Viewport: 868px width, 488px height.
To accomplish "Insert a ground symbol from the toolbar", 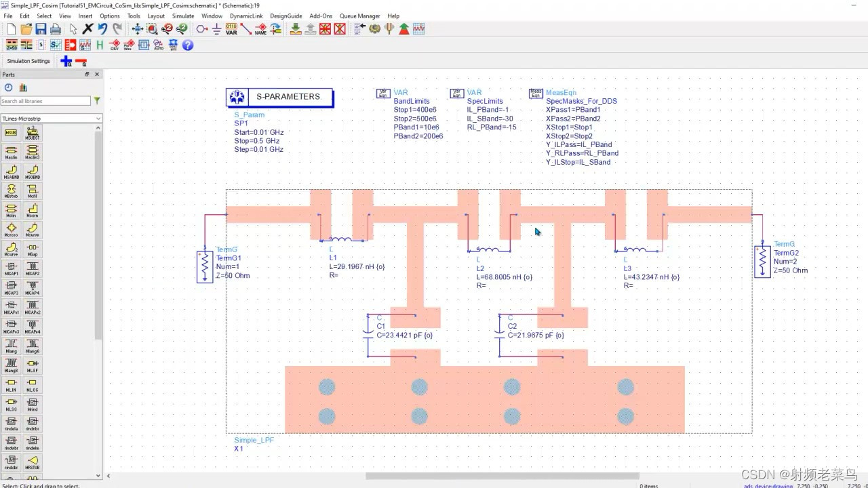I will 216,28.
